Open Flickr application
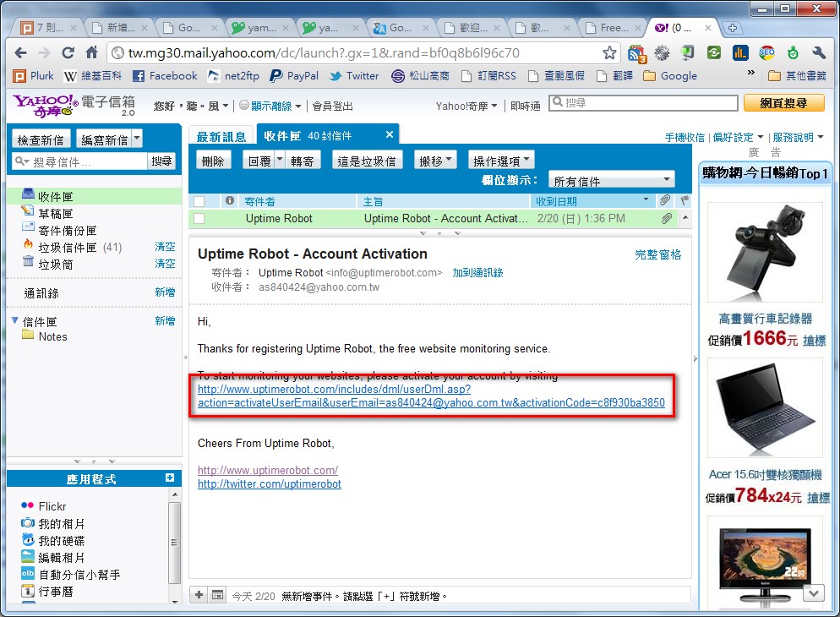 pos(43,506)
